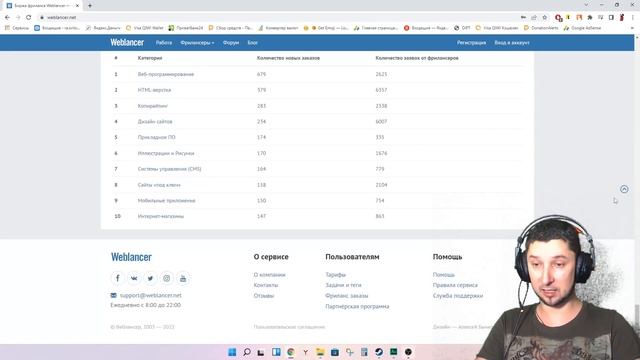Open the Chrome tab search chevron
The width and height of the screenshot is (640, 360).
click(586, 5)
